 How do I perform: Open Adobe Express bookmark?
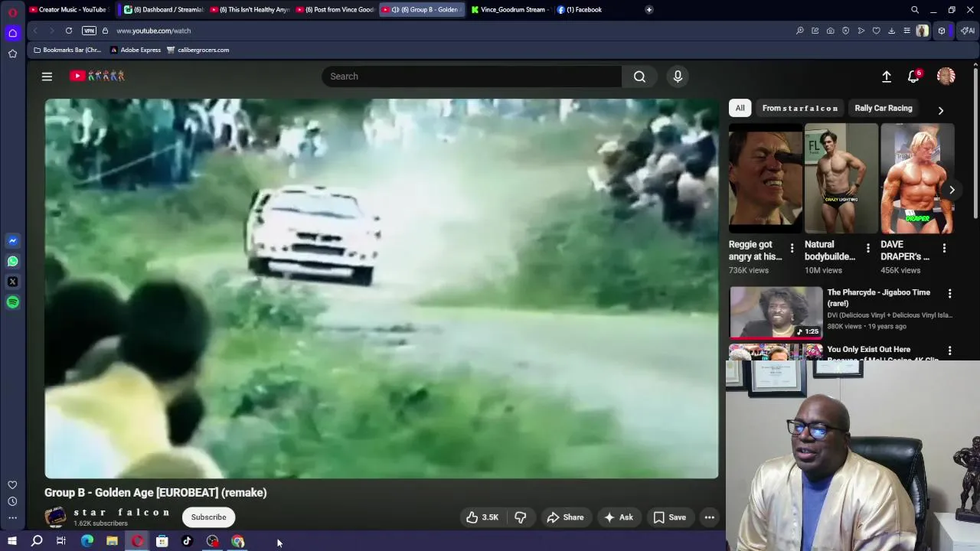(136, 50)
